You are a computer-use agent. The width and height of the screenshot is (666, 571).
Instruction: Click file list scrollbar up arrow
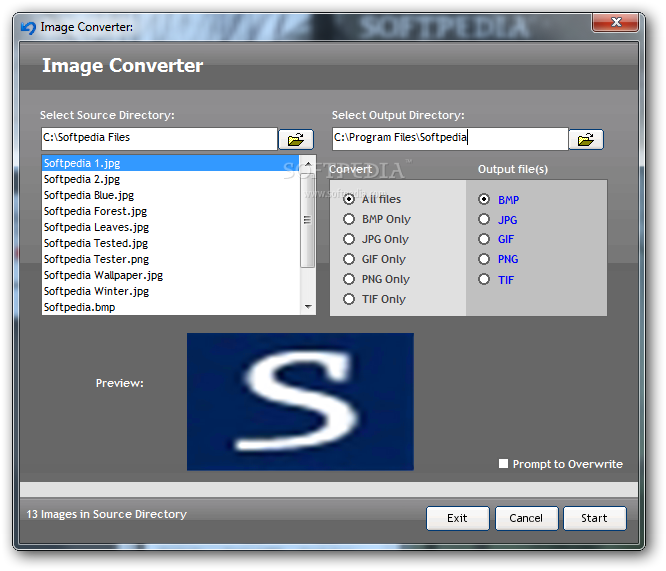(308, 164)
